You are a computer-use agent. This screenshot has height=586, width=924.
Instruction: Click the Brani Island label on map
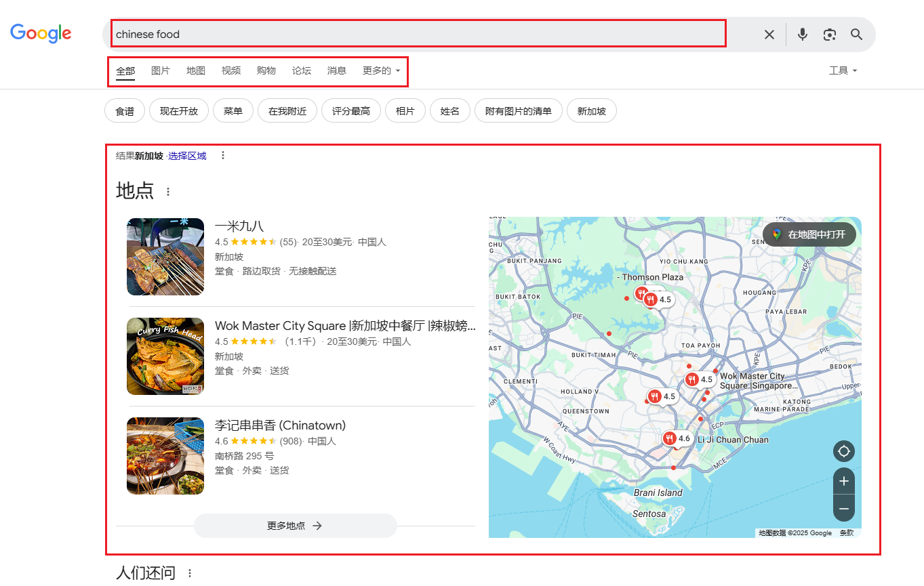point(658,493)
